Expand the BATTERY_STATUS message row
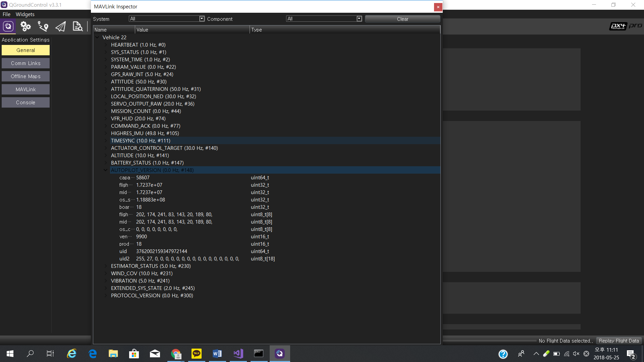The image size is (644, 362). point(105,163)
